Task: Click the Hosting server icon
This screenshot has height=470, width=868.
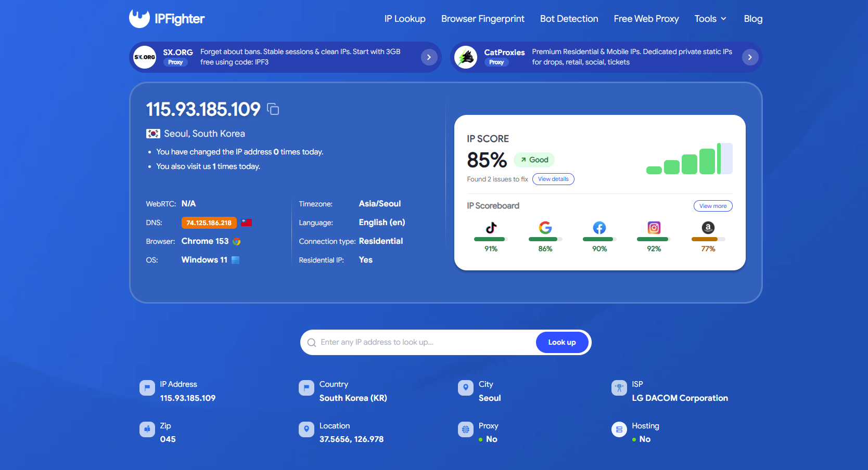Action: (x=619, y=429)
